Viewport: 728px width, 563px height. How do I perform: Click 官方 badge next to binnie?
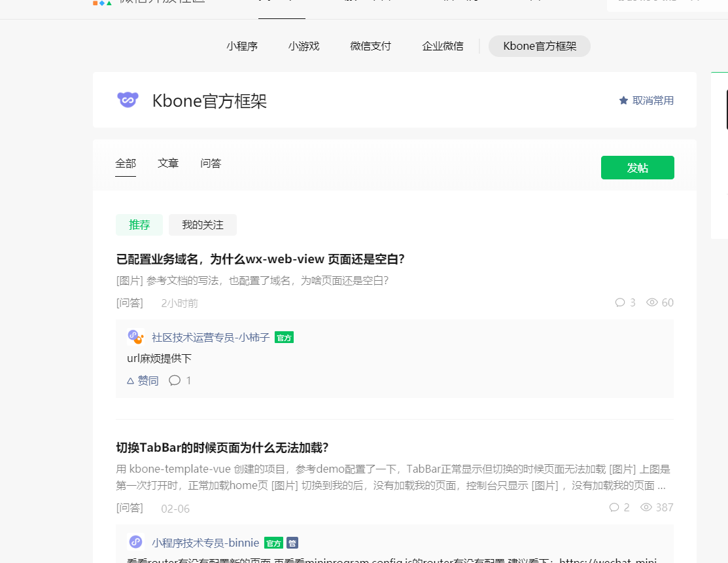(x=273, y=543)
